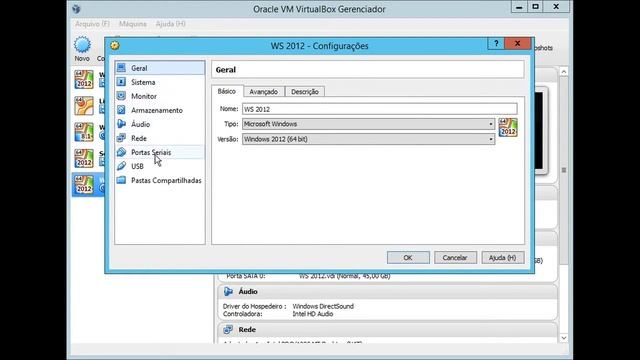The height and width of the screenshot is (360, 640).
Task: Select the fourth 2012 VM icon in list
Action: [84, 158]
